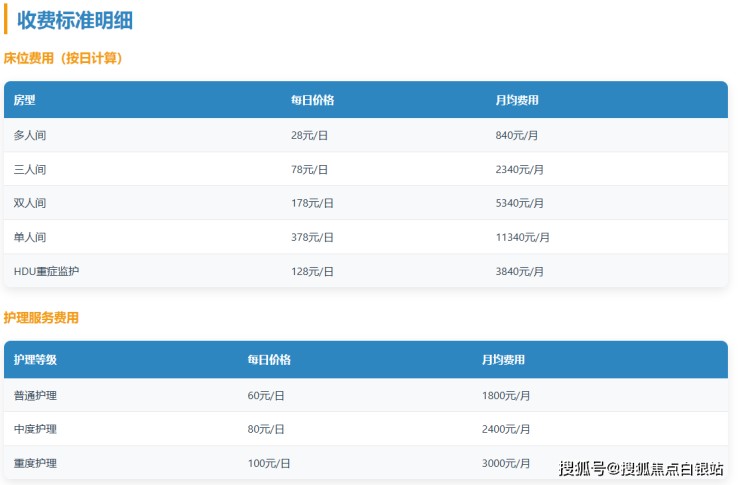This screenshot has height=485, width=740.
Task: Click the 378元/日 daily price cell
Action: click(312, 237)
